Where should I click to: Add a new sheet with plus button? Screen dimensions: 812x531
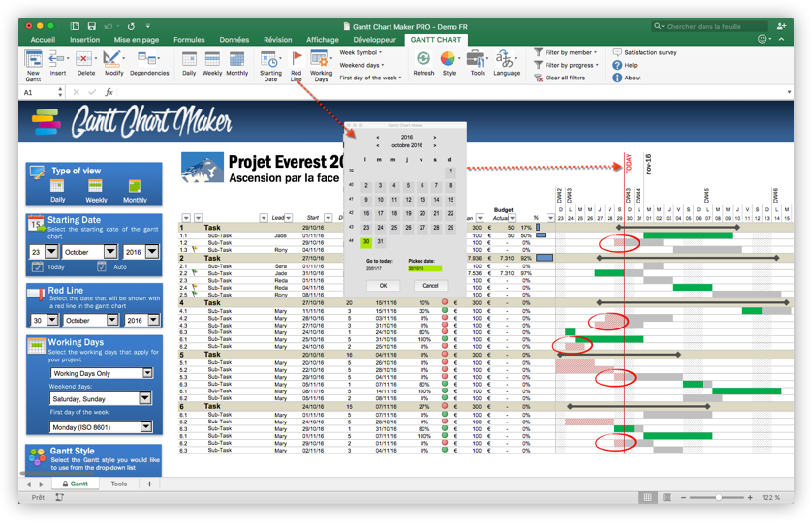pos(149,484)
